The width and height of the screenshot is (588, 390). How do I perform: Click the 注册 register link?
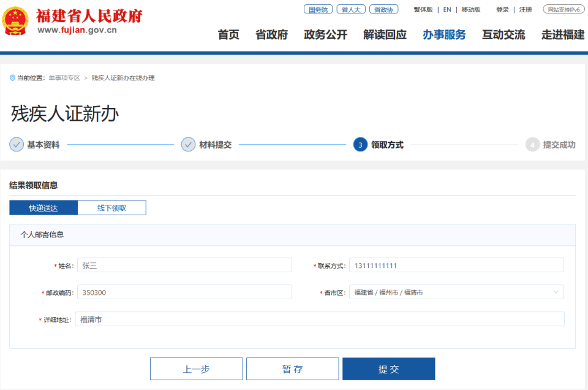coord(526,9)
